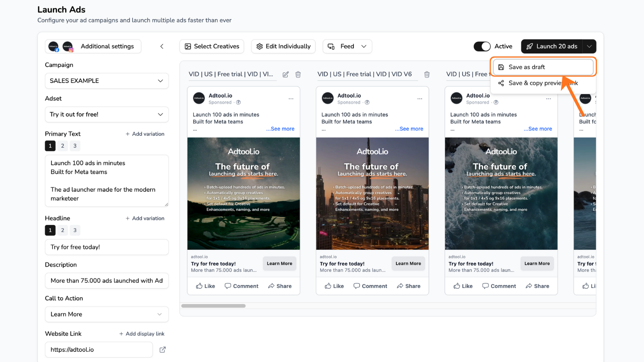Open options menu on the second ad preview
Screen dimensions: 644x362
(420, 99)
